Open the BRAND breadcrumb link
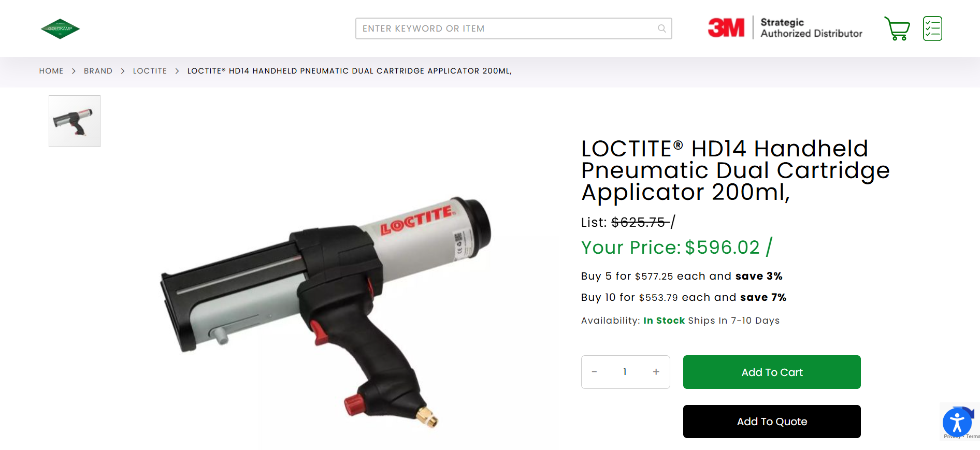 click(x=98, y=71)
